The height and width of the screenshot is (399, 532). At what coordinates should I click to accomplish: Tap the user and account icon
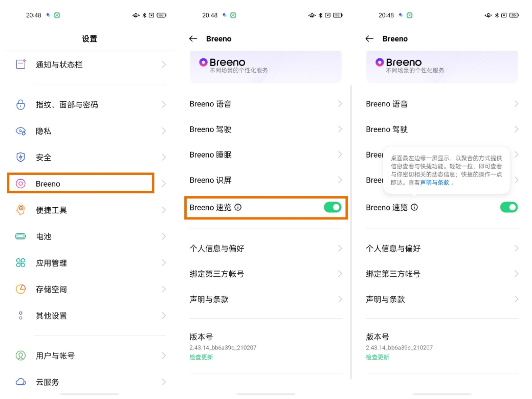21,355
